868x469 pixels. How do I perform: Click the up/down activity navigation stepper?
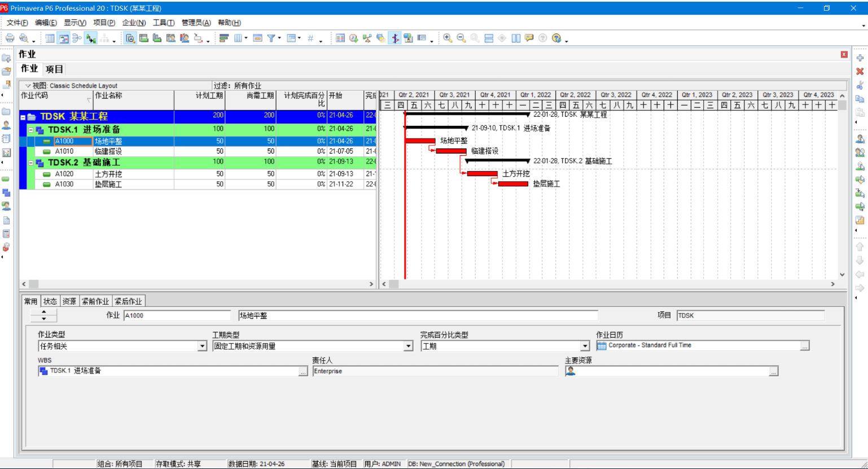click(x=44, y=315)
